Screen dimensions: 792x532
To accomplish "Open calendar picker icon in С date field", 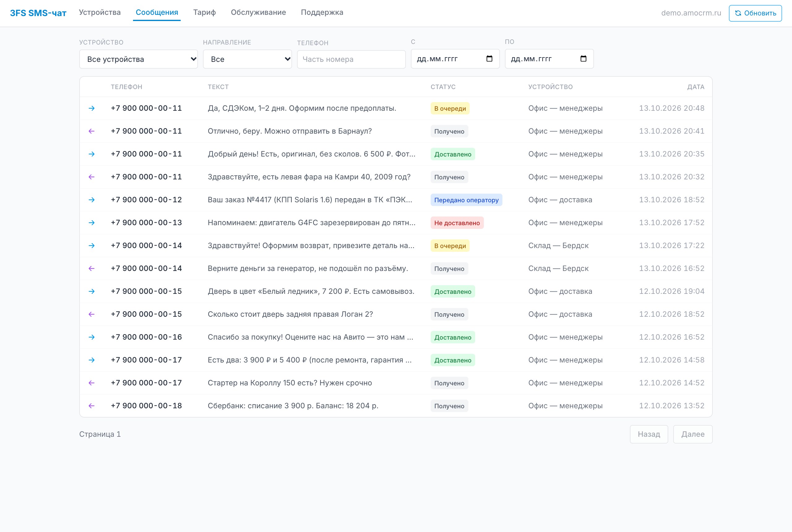I will click(x=489, y=59).
